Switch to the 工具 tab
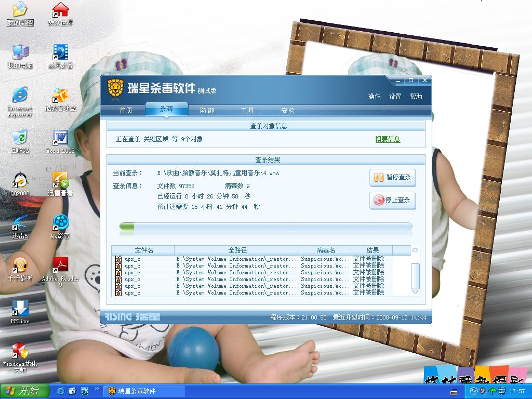Viewport: 532px width, 399px height. pyautogui.click(x=247, y=110)
